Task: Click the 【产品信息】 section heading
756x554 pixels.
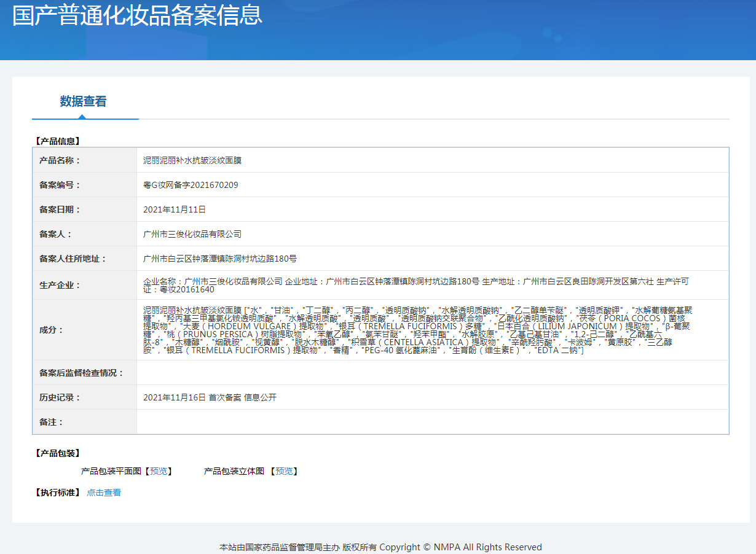Action: [x=58, y=141]
